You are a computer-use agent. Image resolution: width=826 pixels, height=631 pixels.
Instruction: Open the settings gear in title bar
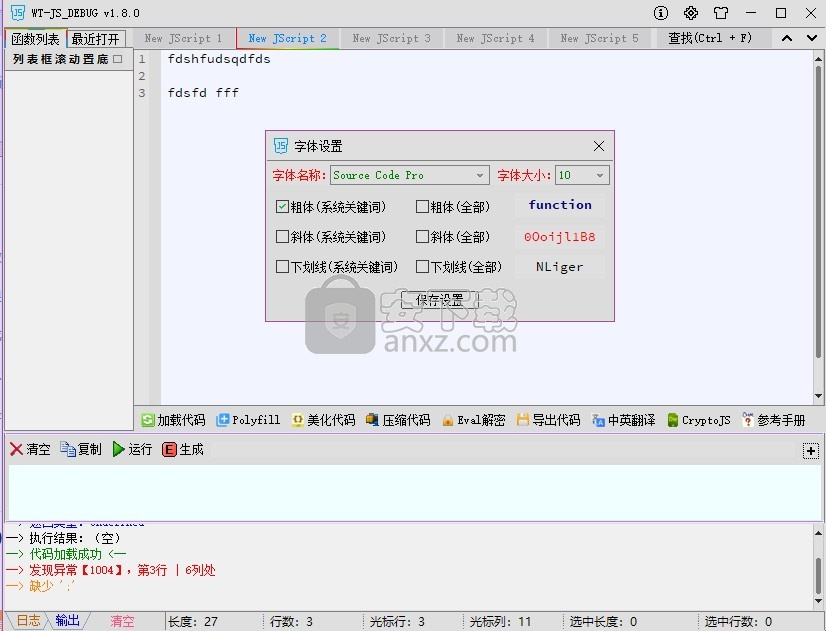pyautogui.click(x=691, y=13)
